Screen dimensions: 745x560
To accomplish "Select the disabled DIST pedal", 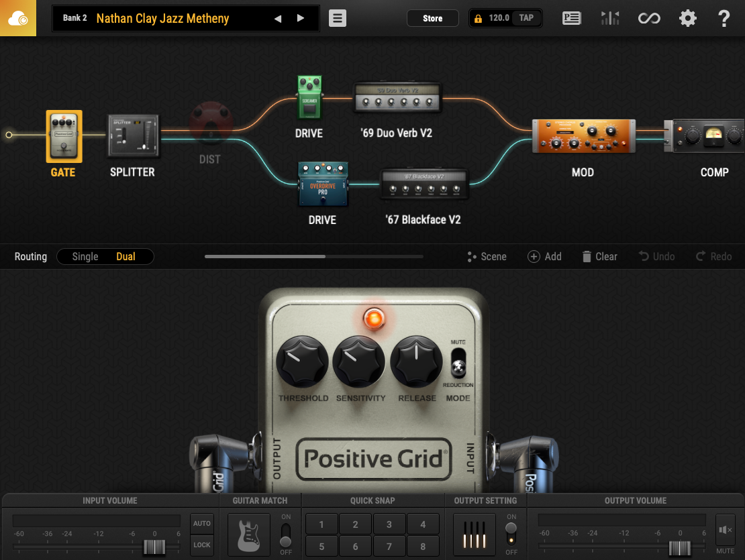I will [x=211, y=124].
